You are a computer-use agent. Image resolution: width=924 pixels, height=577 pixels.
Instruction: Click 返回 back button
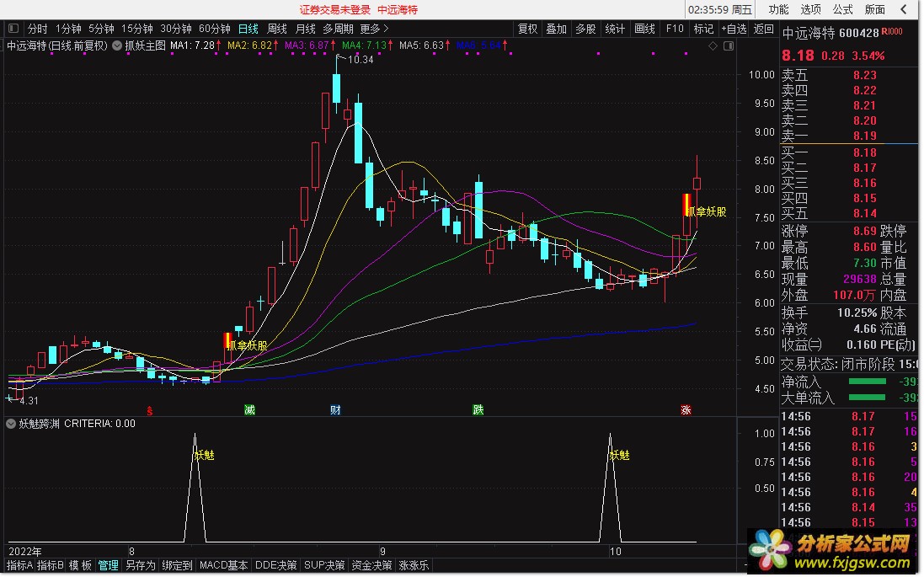pyautogui.click(x=764, y=29)
